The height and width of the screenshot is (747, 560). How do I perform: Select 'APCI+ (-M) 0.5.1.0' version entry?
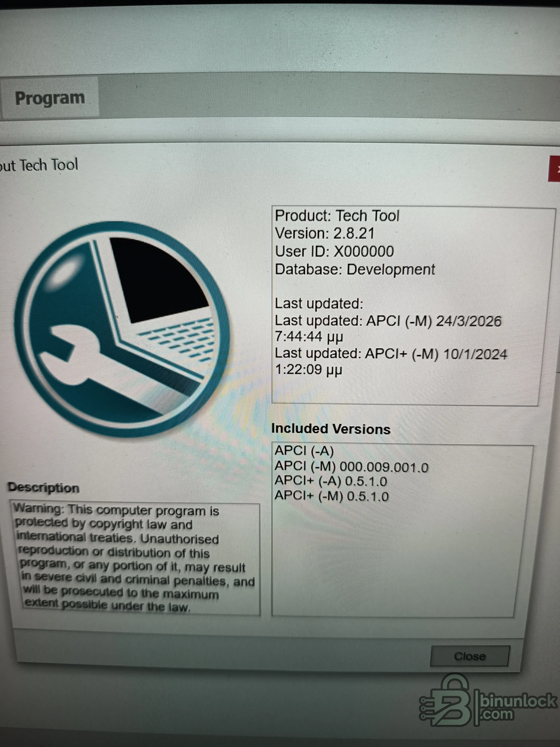click(x=332, y=496)
